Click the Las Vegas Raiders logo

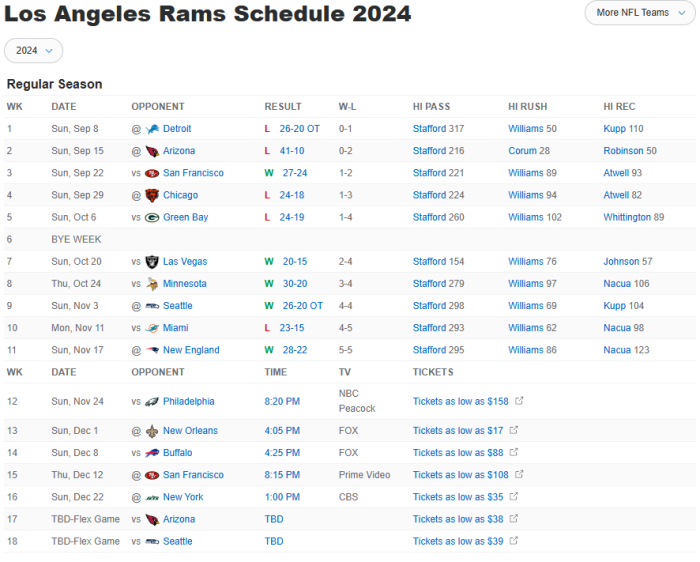pos(152,262)
